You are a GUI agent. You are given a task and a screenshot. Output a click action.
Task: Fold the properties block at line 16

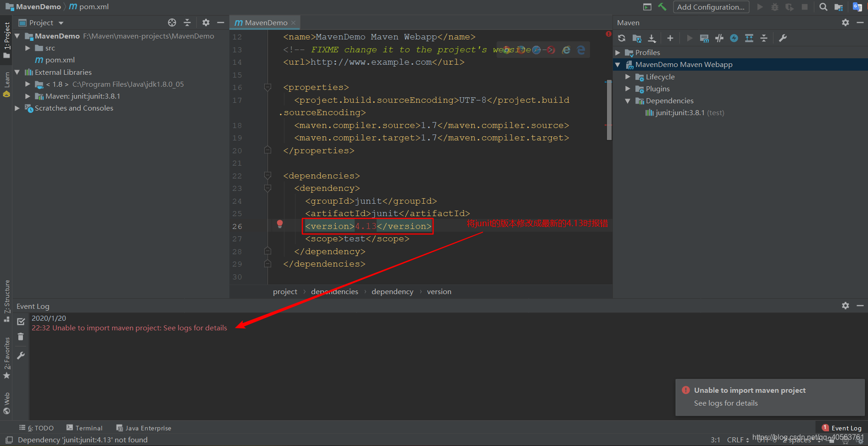(x=268, y=87)
